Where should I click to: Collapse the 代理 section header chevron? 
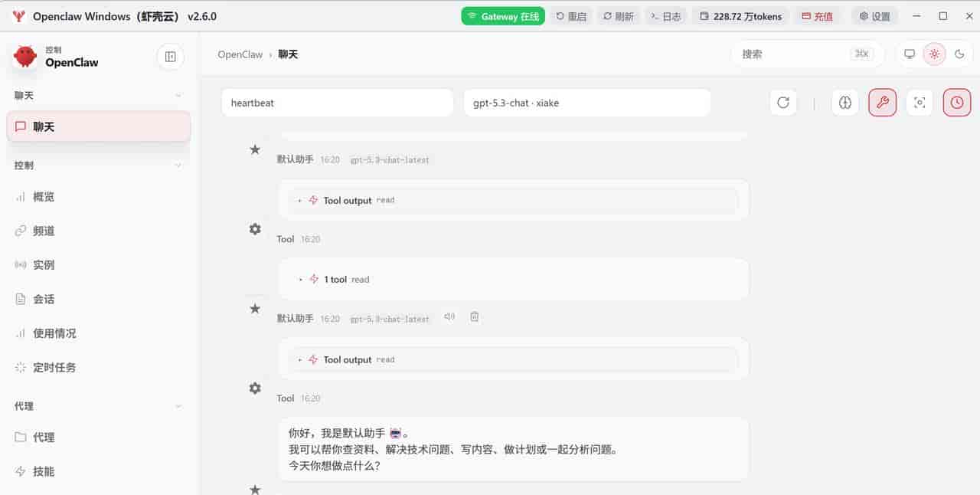[178, 406]
